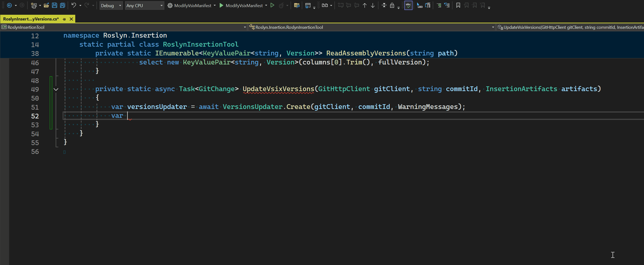Open the Debug configuration dropdown
The image size is (644, 265).
coord(111,5)
